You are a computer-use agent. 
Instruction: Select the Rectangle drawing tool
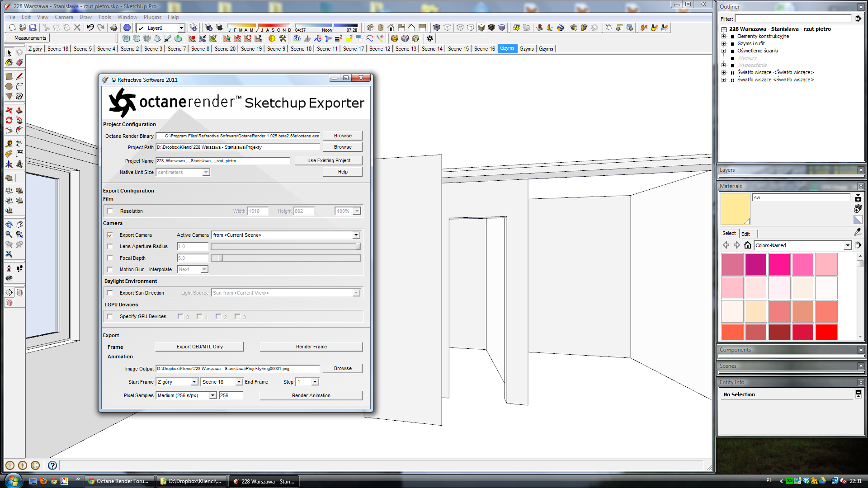(x=9, y=76)
